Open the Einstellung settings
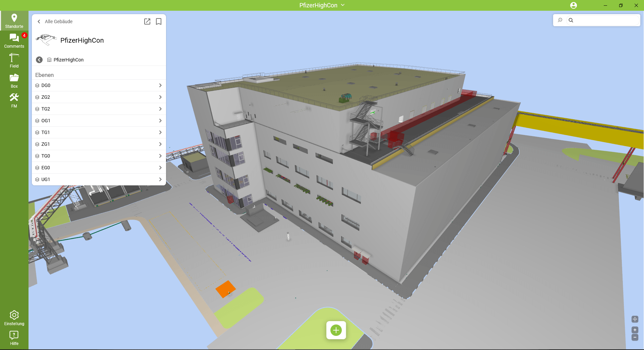 14,318
